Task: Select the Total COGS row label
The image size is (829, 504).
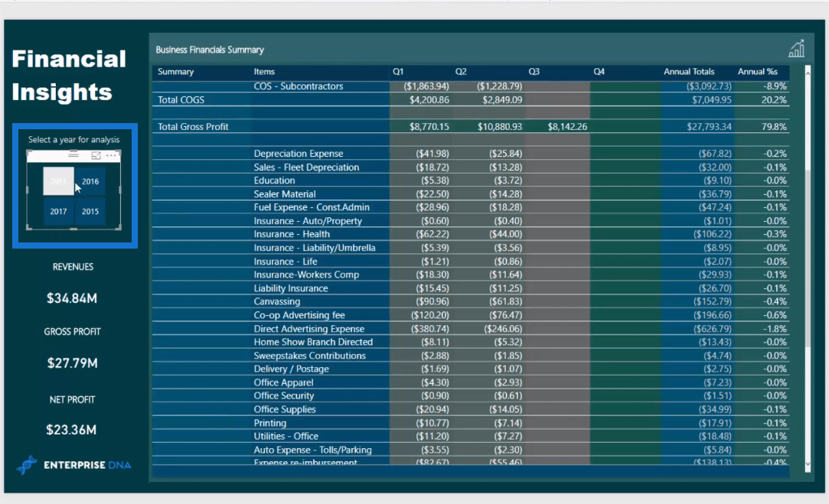Action: [x=181, y=100]
